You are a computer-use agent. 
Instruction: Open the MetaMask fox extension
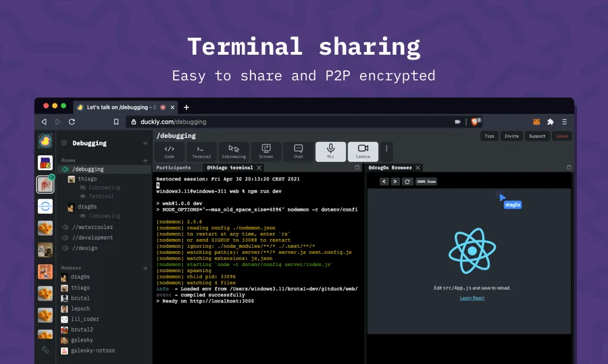536,122
